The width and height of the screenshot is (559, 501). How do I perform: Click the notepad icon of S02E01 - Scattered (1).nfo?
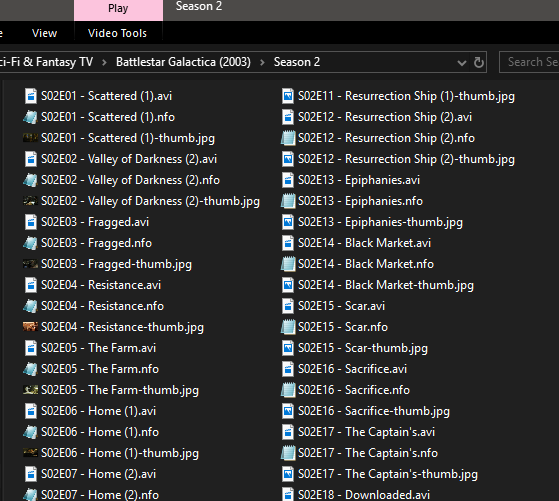click(x=31, y=117)
